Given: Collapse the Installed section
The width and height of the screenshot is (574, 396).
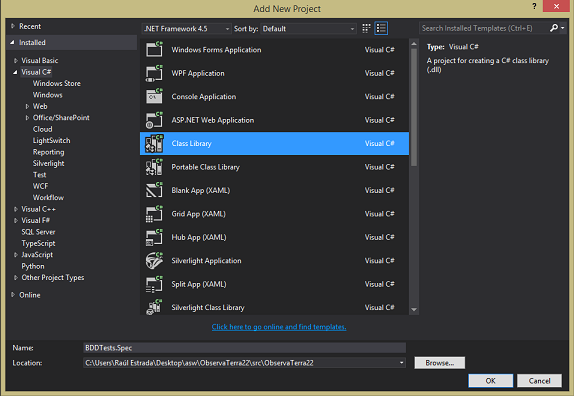Looking at the screenshot, I should coord(12,42).
